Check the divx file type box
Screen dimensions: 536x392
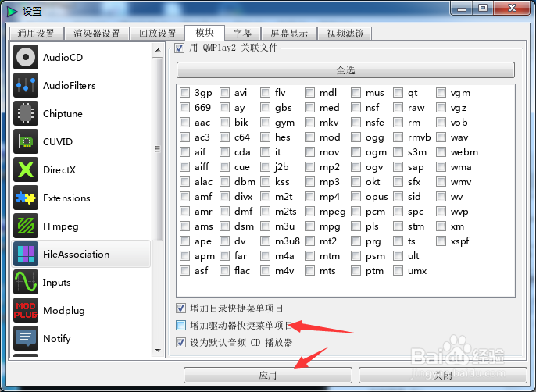[224, 197]
